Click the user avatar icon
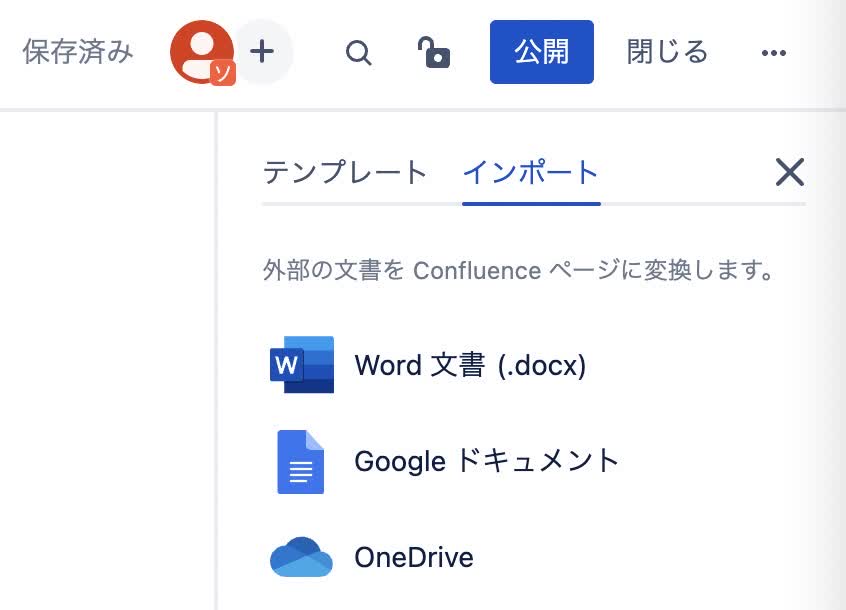Screen dimensions: 846x610 (201, 52)
